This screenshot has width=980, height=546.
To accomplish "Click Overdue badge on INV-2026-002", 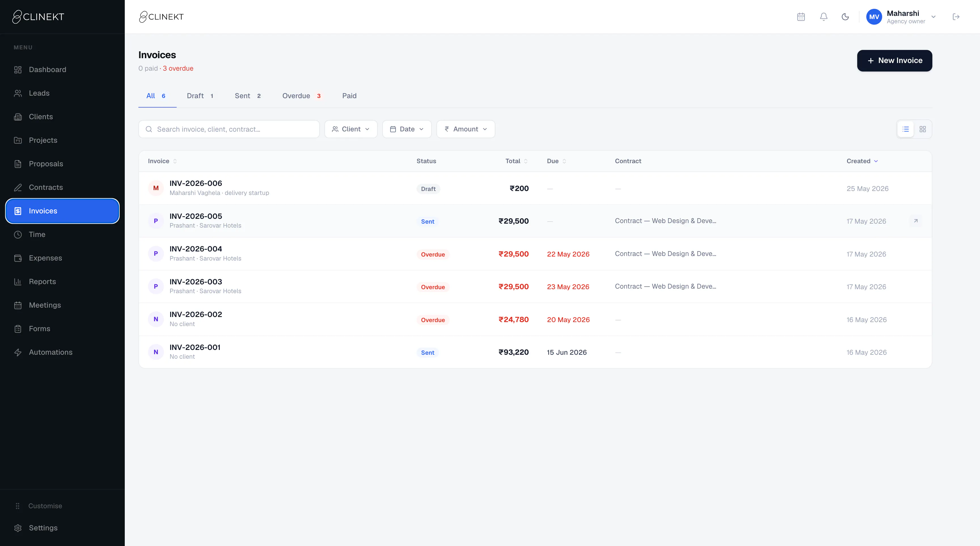I will (x=433, y=320).
